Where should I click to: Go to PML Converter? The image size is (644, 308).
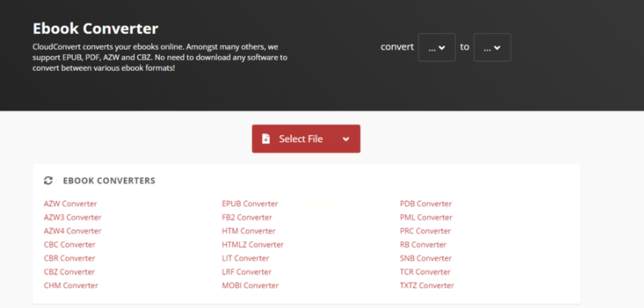click(x=426, y=217)
